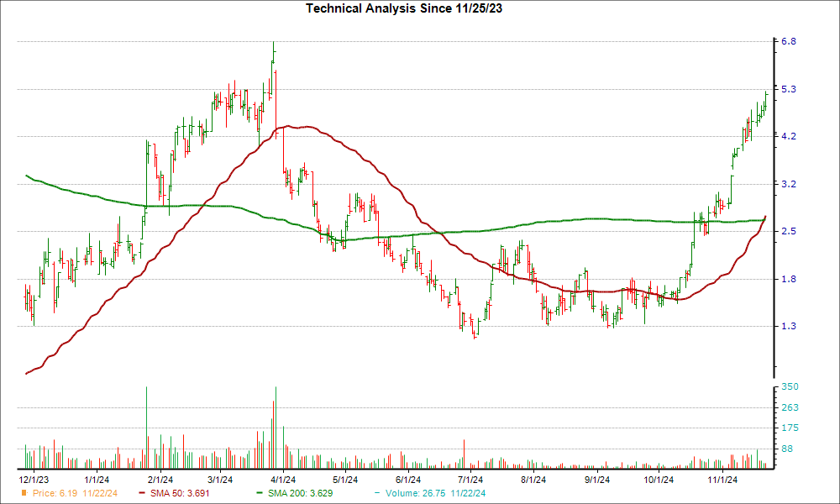Select the 5/1/24 date label

tap(345, 480)
